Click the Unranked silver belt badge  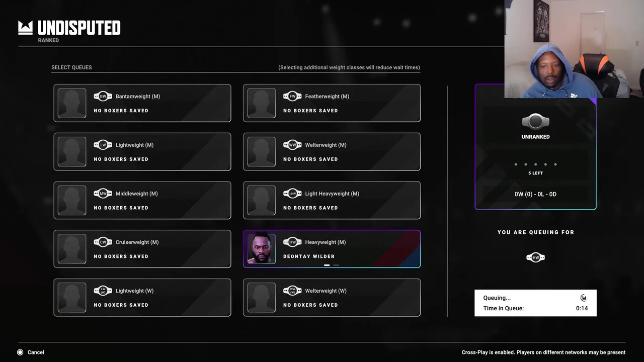[x=535, y=121]
